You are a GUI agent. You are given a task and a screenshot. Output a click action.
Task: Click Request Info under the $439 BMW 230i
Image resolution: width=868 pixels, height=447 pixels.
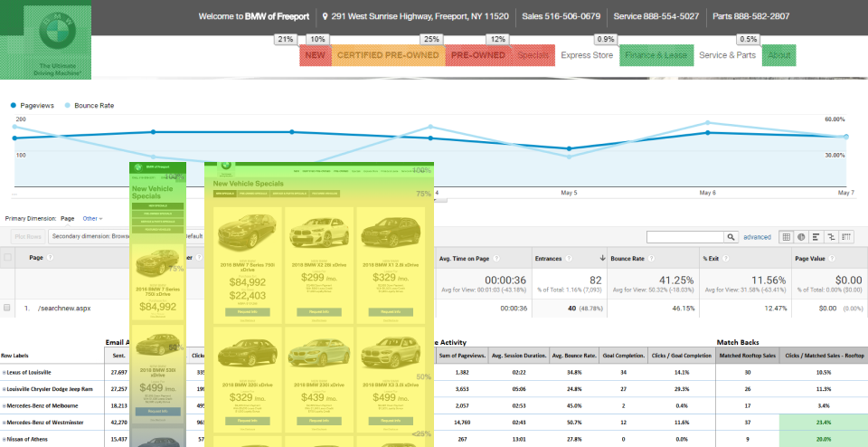319,422
